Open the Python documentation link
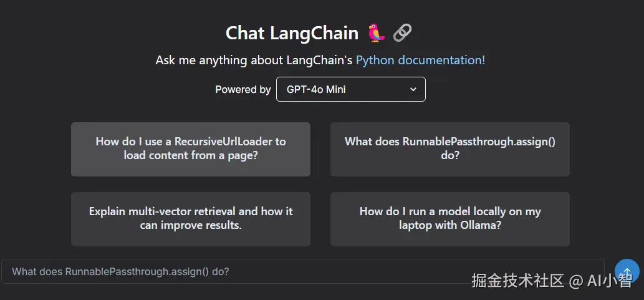Screen dimensions: 644x300 tap(420, 60)
